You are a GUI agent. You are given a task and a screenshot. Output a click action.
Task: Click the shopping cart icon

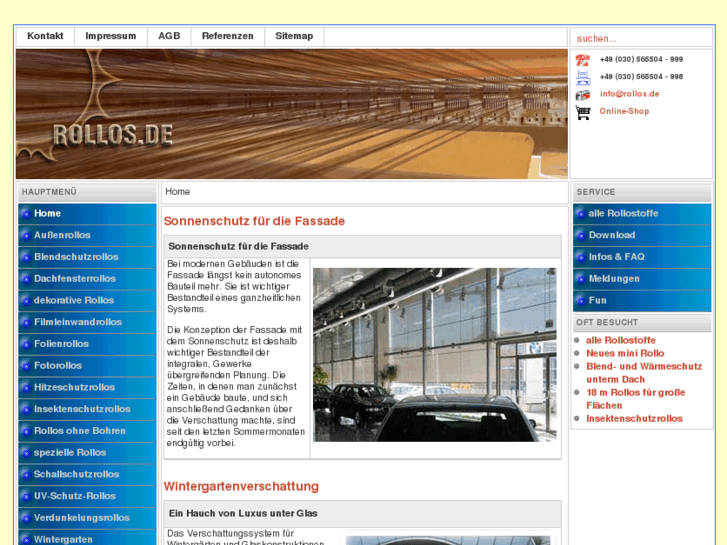click(x=583, y=112)
